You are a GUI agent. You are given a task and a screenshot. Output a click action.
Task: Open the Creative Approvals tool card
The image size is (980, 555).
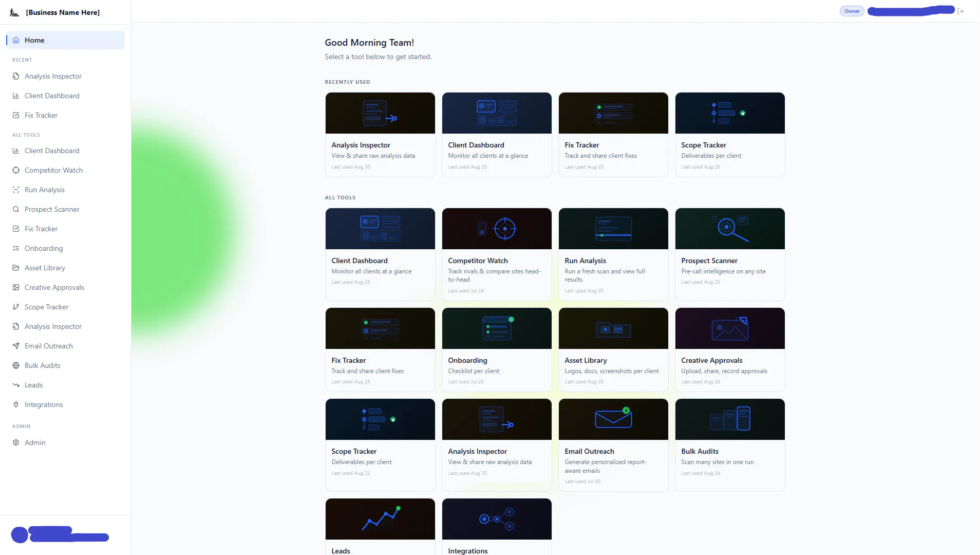point(730,349)
